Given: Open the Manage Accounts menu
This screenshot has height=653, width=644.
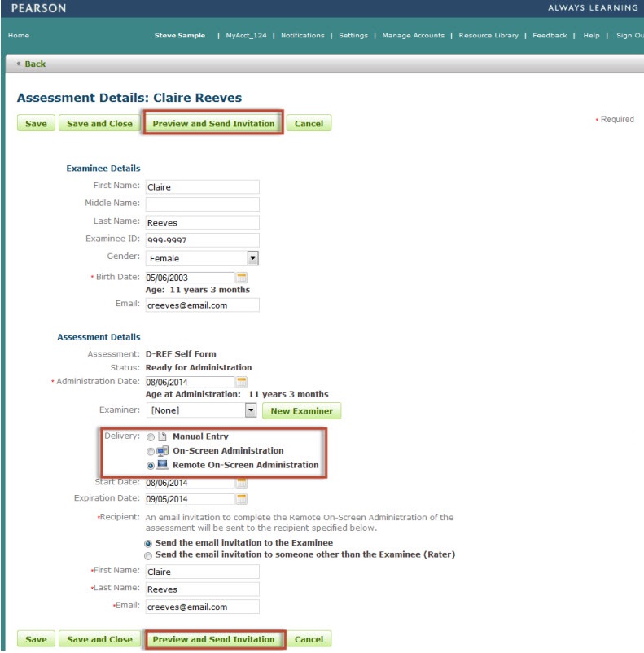Looking at the screenshot, I should pos(413,36).
